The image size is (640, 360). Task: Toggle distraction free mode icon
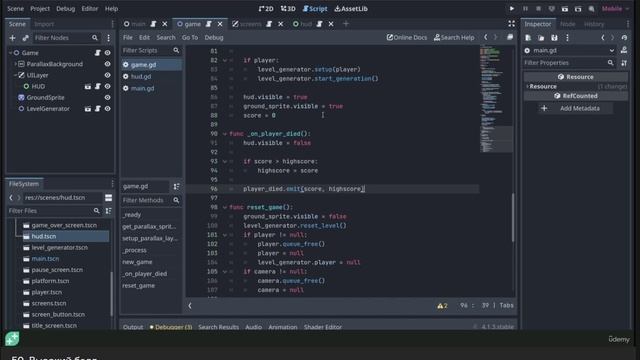coord(511,24)
